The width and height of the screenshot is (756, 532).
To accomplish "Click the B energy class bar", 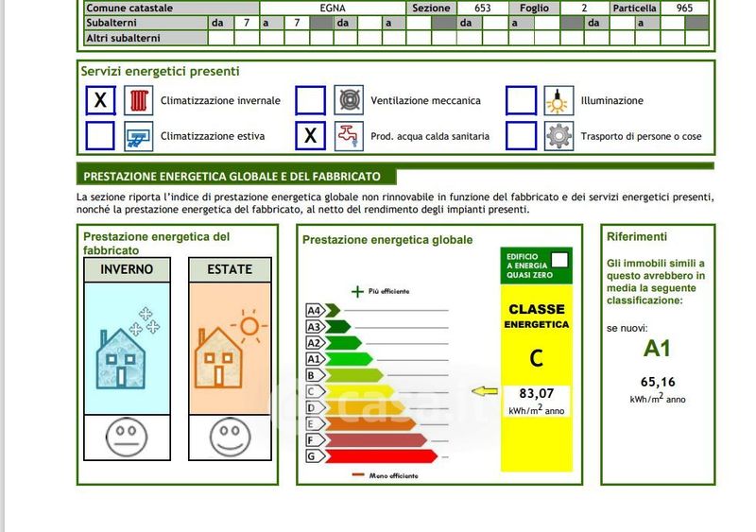I will [x=354, y=375].
